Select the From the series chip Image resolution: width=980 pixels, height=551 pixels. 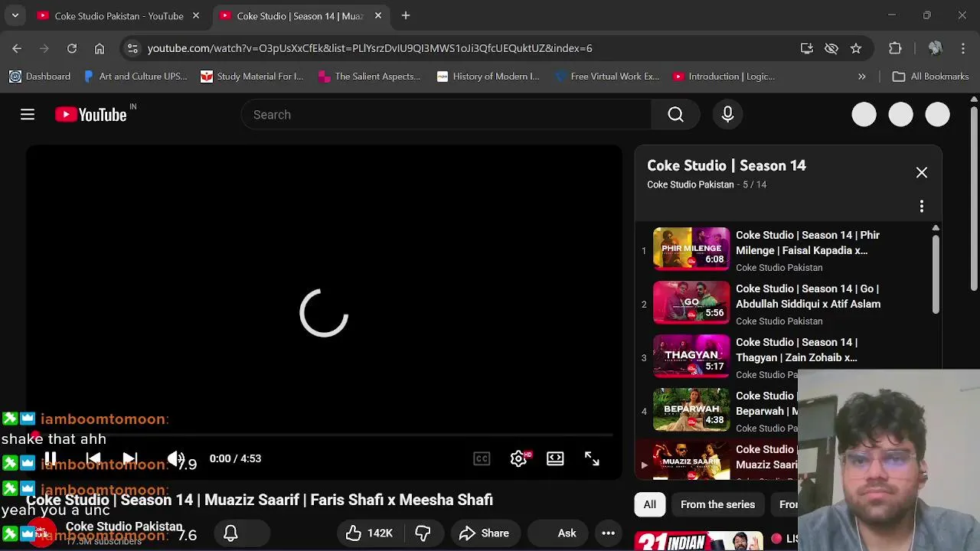coord(717,504)
